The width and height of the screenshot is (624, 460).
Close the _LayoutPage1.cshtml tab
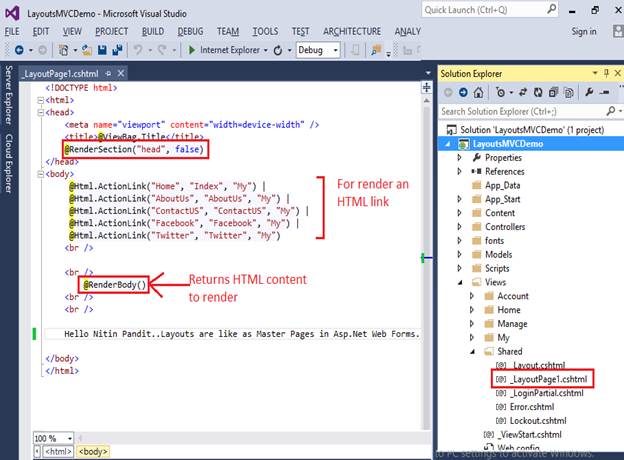click(121, 74)
